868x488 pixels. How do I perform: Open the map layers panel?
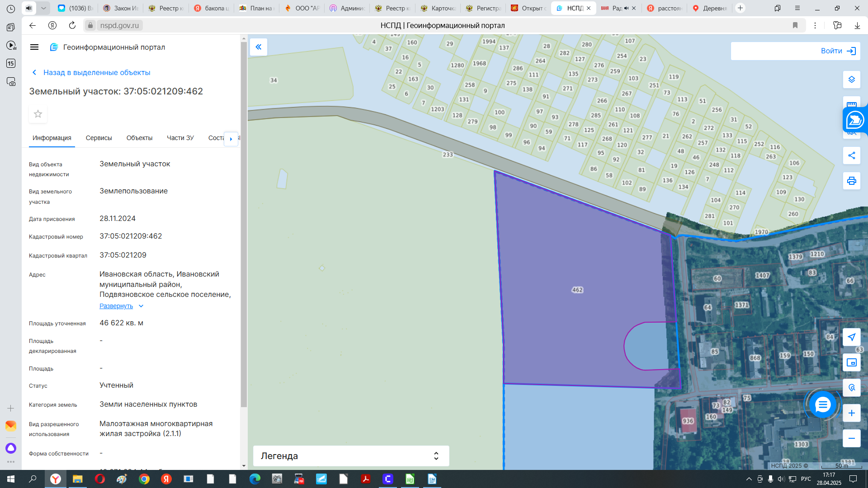tap(851, 80)
